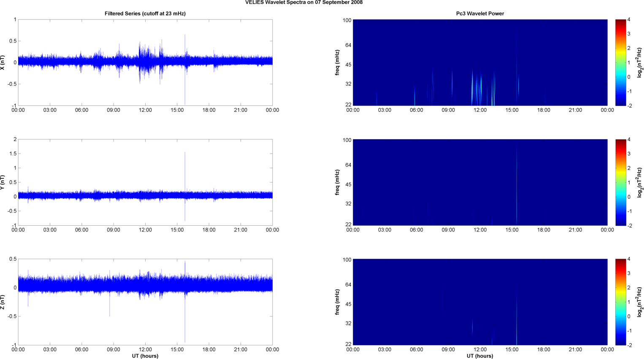This screenshot has height=359, width=644.
Task: Click the "4" tick on the top color bar
Action: click(x=629, y=19)
